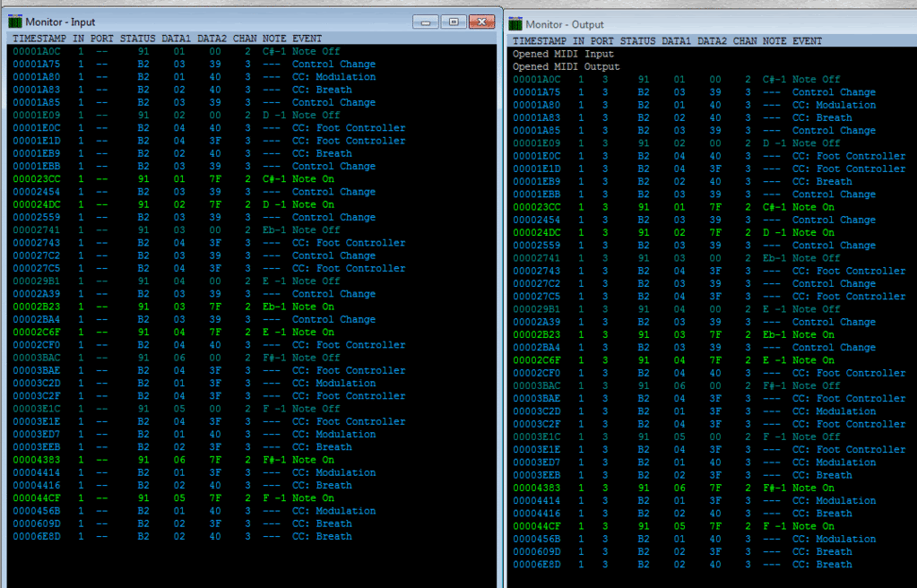Select timestamp 0000609D in Input monitor
Screen dimensions: 917x588
pyautogui.click(x=36, y=523)
